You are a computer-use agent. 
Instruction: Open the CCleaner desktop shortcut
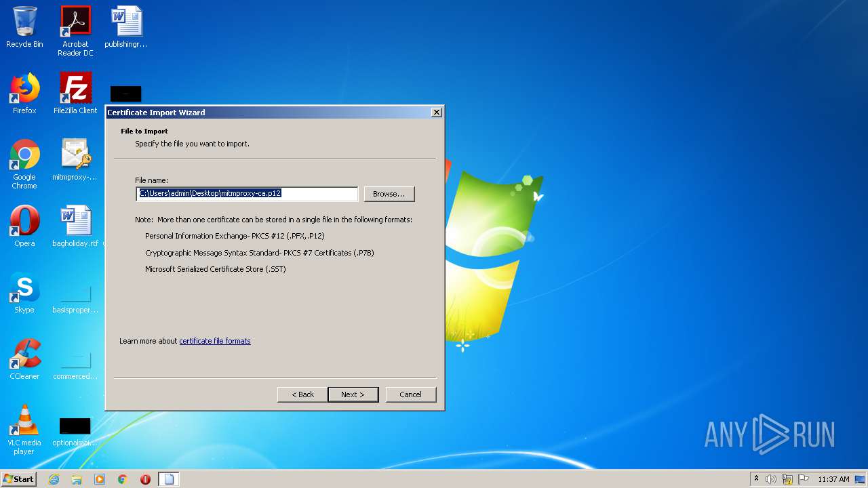click(x=24, y=359)
